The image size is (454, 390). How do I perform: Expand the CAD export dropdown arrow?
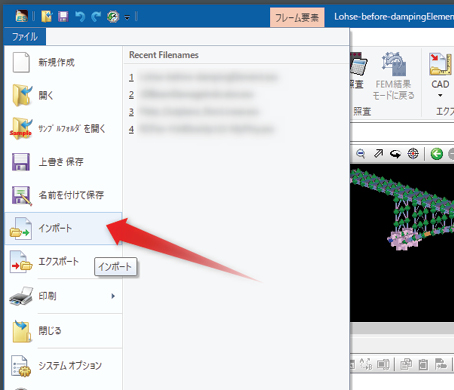point(440,95)
